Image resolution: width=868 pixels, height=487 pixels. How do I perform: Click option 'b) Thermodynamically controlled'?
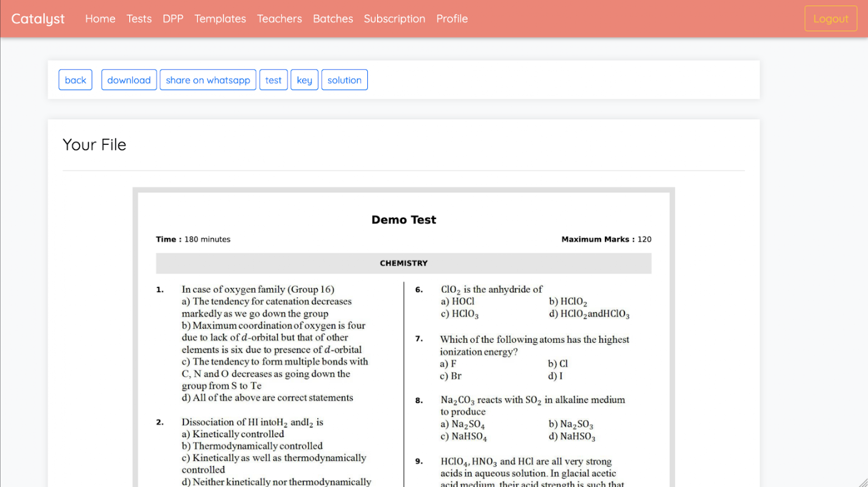pos(252,446)
